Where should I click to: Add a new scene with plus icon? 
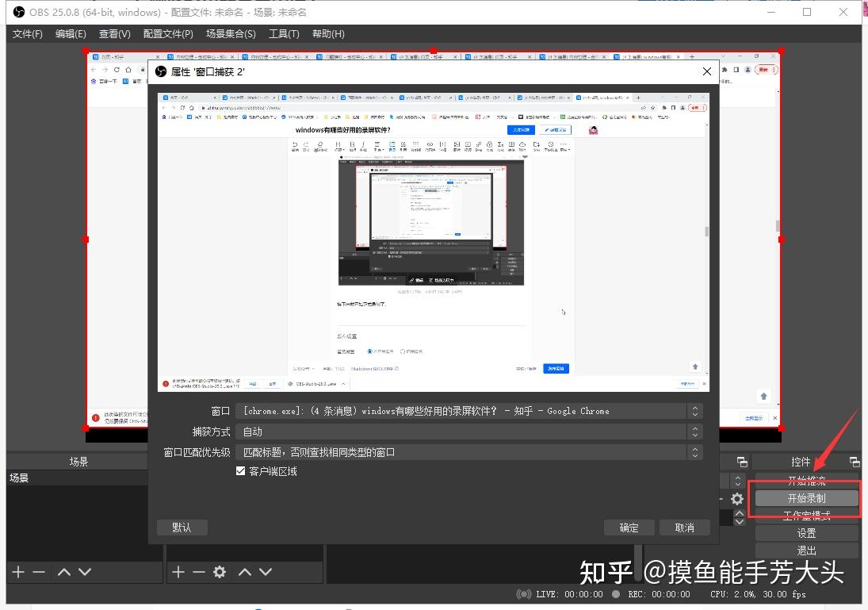pos(18,572)
